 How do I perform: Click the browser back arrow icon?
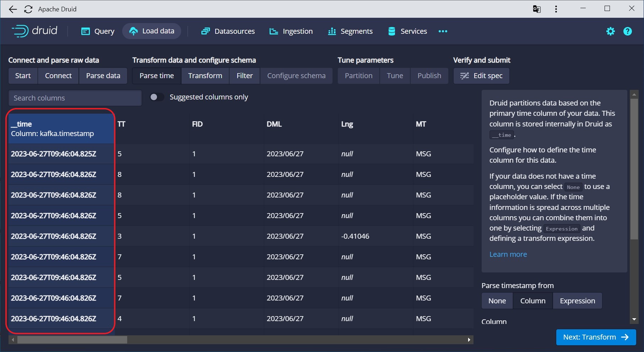(x=13, y=9)
